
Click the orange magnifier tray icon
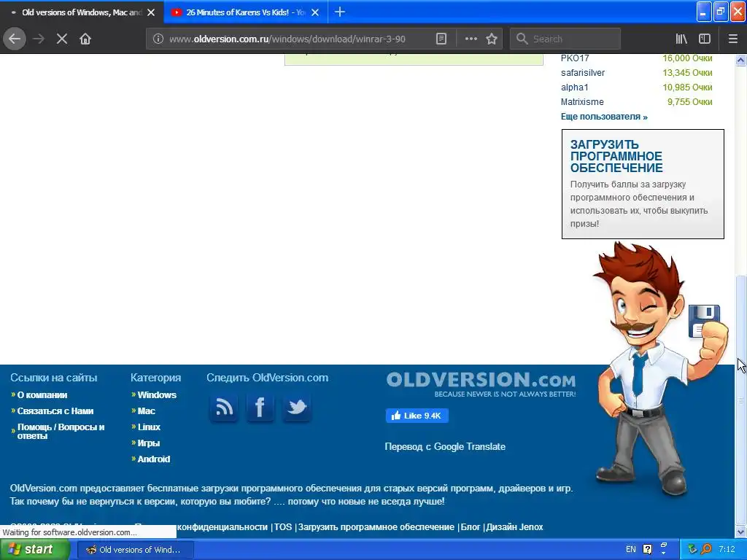pos(706,550)
